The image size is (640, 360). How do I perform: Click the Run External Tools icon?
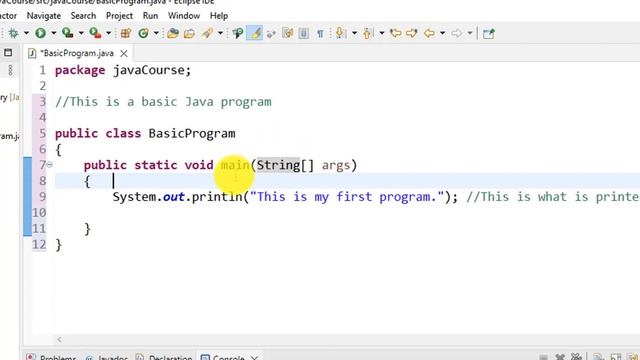coord(95,33)
